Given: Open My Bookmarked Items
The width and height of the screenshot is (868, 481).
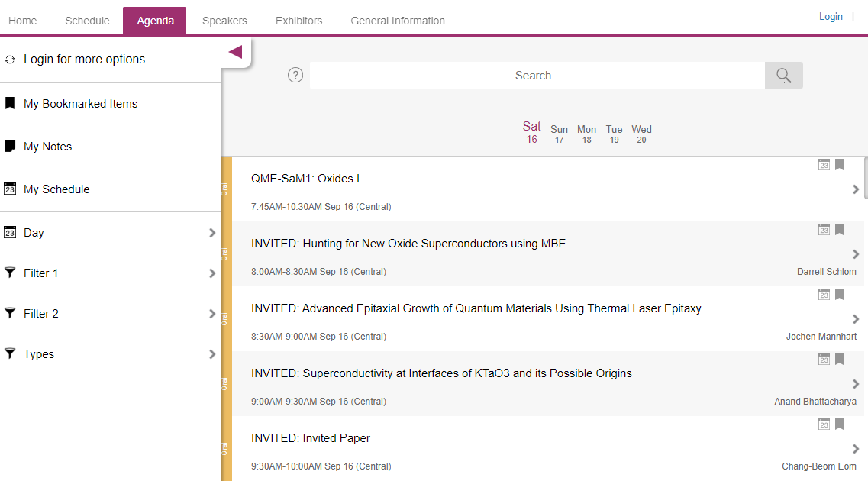Looking at the screenshot, I should pos(80,104).
